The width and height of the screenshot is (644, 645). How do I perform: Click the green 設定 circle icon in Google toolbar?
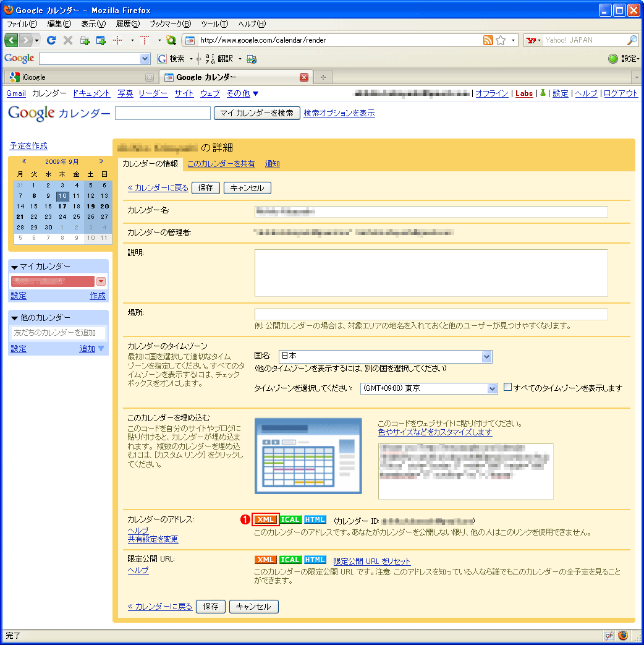point(612,59)
